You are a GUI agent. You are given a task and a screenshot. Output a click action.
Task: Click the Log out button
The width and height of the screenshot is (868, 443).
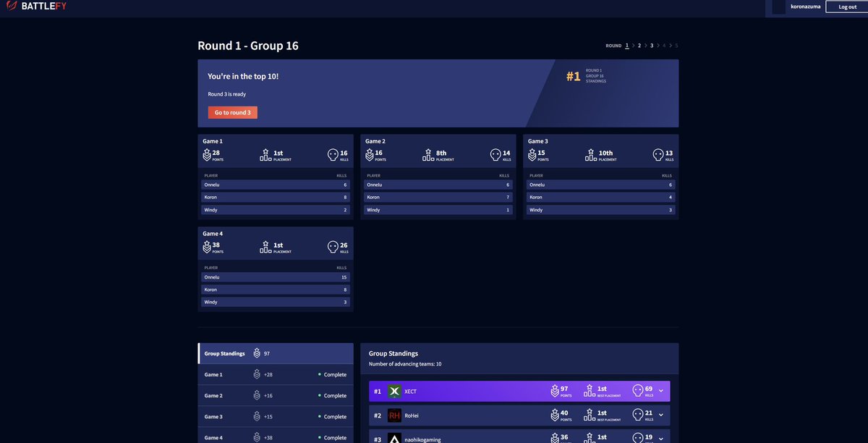847,7
